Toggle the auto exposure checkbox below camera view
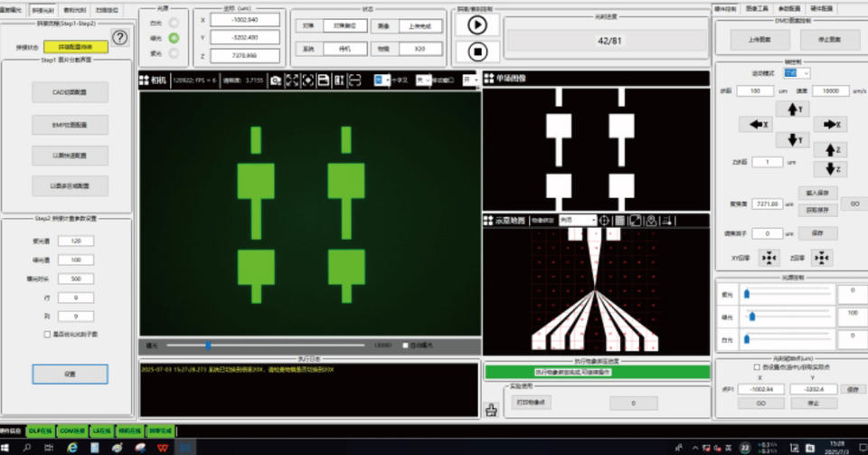This screenshot has width=868, height=455. click(x=405, y=345)
